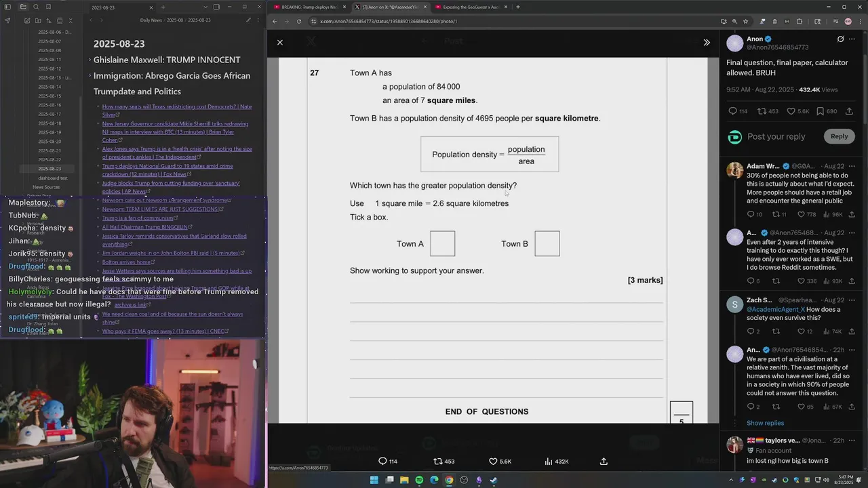Toggle Obsidian left sidebar

[x=8, y=7]
